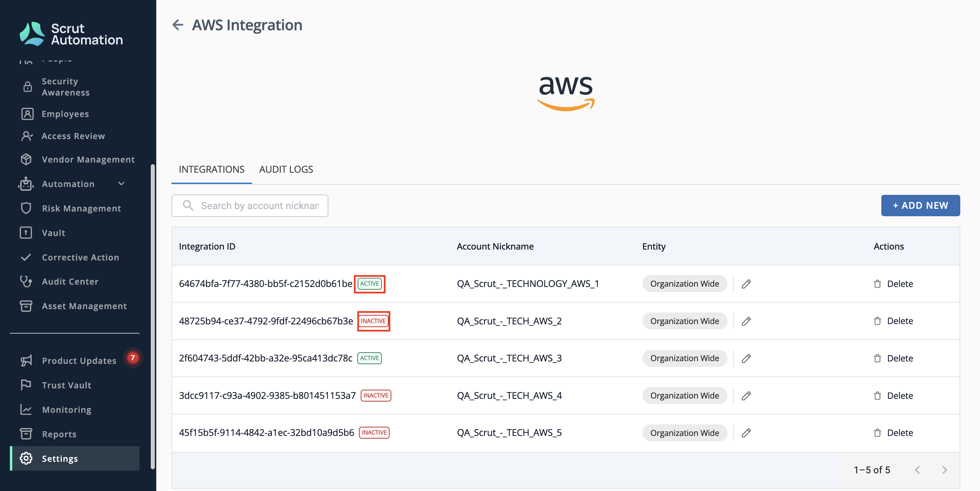
Task: Go back using the arrow next to AWS Integration
Action: [178, 25]
